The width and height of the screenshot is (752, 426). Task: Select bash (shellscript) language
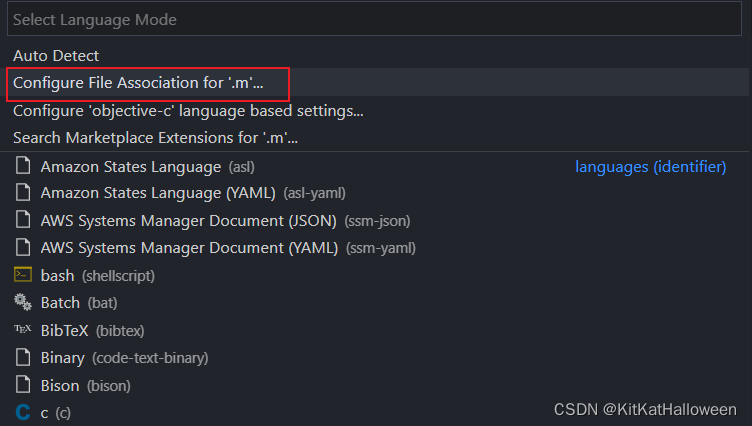coord(98,276)
